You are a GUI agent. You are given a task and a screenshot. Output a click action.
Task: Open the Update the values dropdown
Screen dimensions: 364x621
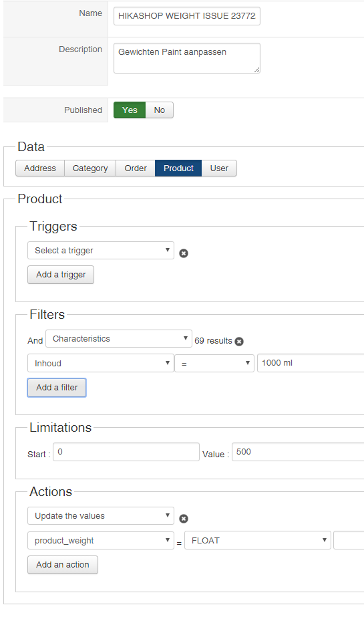tap(101, 516)
